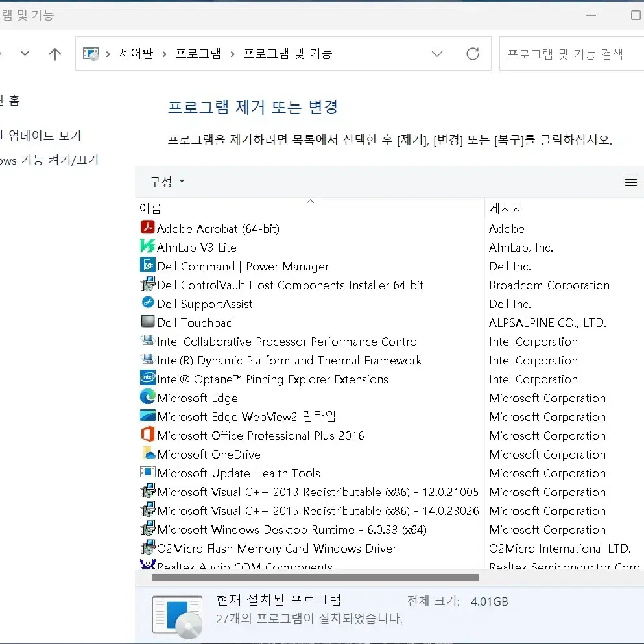Go up one level with the up arrow

[x=55, y=54]
